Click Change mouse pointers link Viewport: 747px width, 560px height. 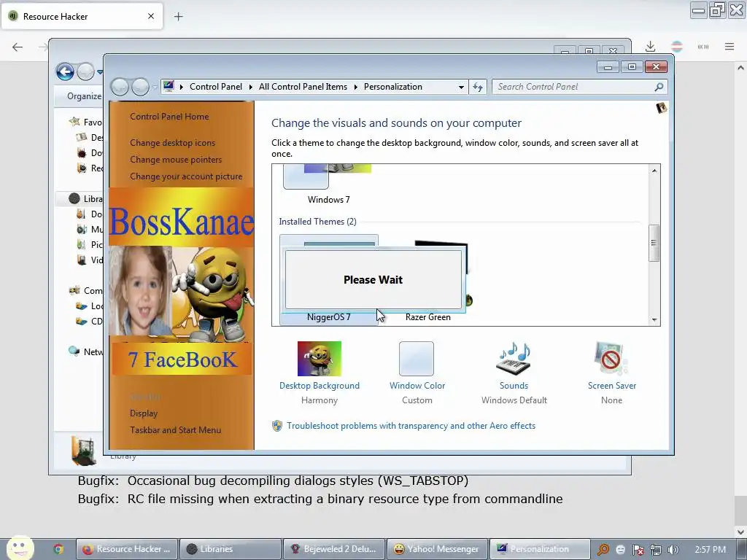tap(176, 160)
